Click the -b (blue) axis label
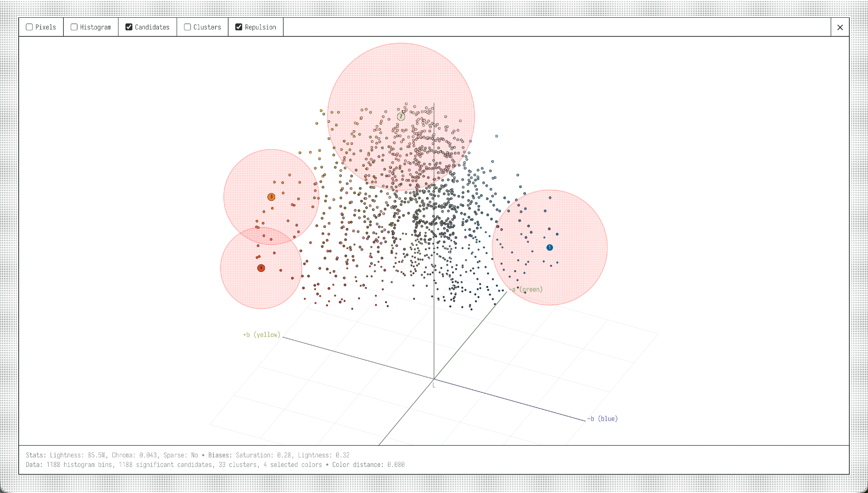This screenshot has height=493, width=868. [602, 419]
